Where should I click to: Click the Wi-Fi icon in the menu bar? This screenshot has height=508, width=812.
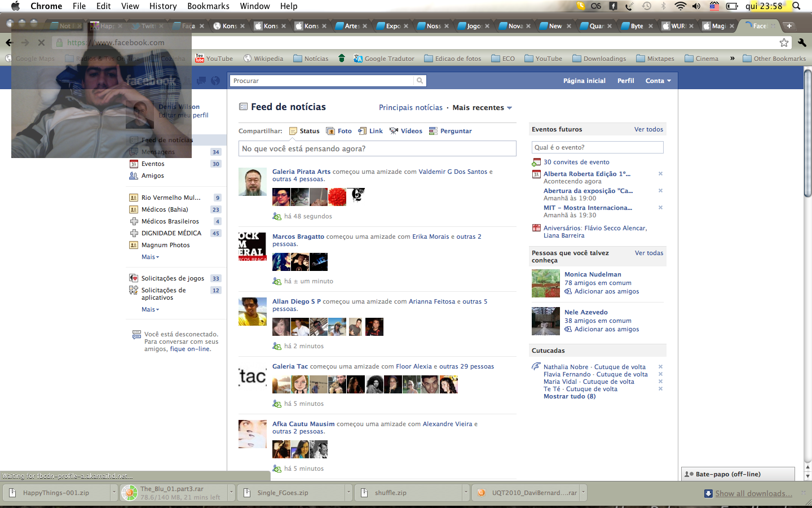point(680,6)
